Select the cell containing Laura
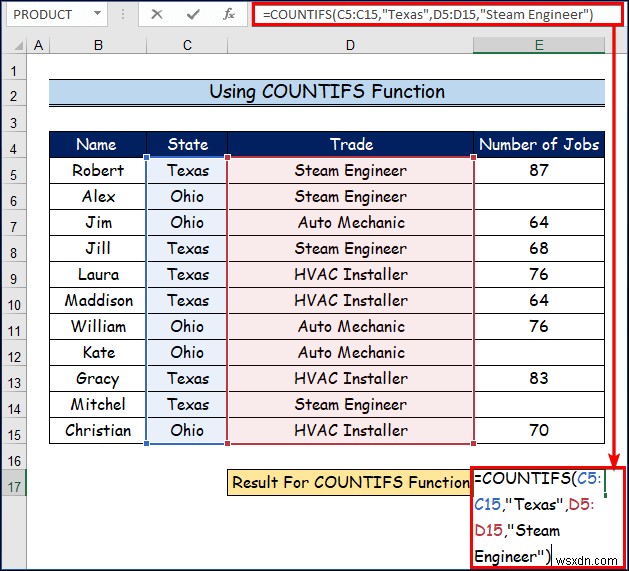 [97, 274]
